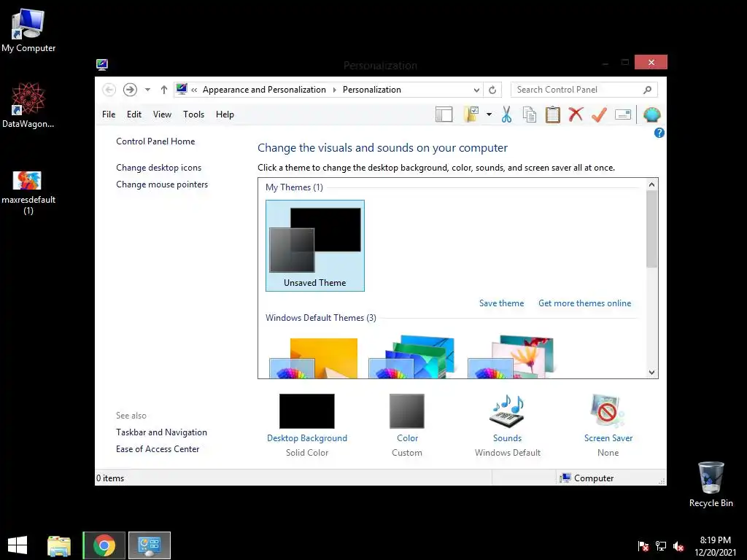Click the Refresh button in address bar
This screenshot has width=747, height=560.
pyautogui.click(x=492, y=90)
